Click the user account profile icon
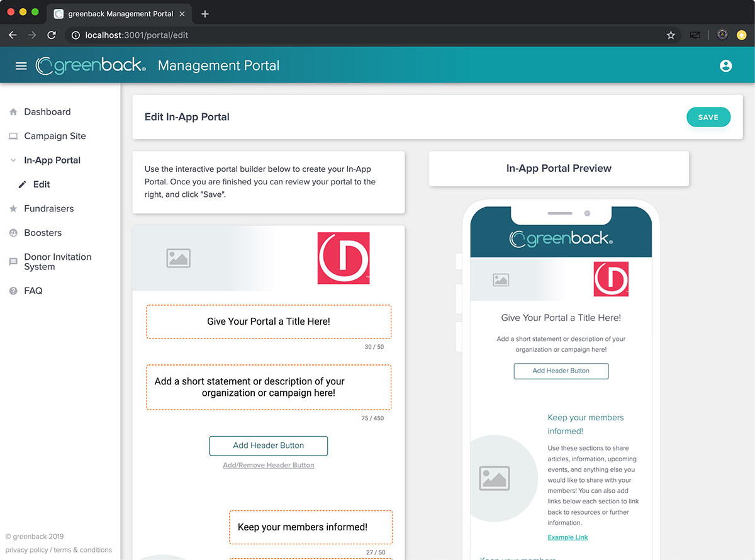755x560 pixels. pos(725,65)
